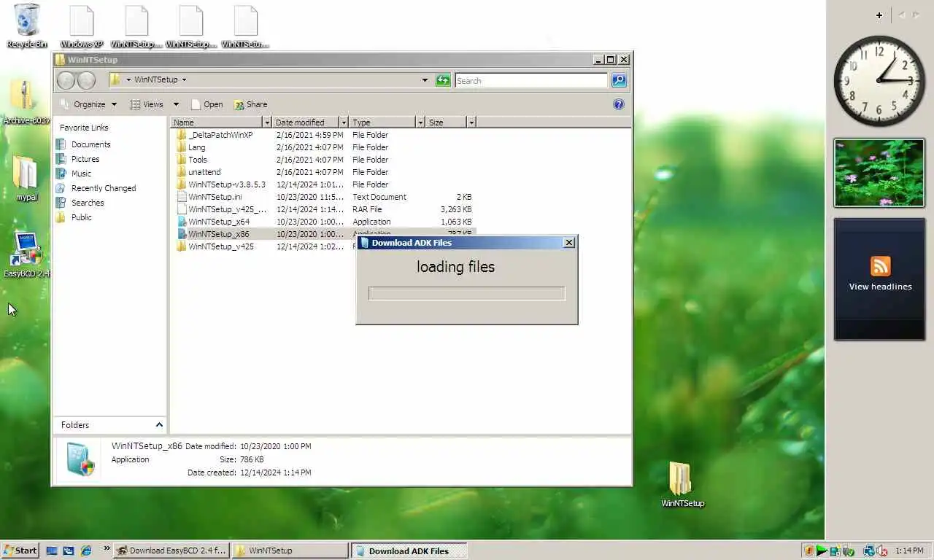The height and width of the screenshot is (560, 934).
Task: Refresh the folder with the green arrows icon
Action: pos(443,80)
